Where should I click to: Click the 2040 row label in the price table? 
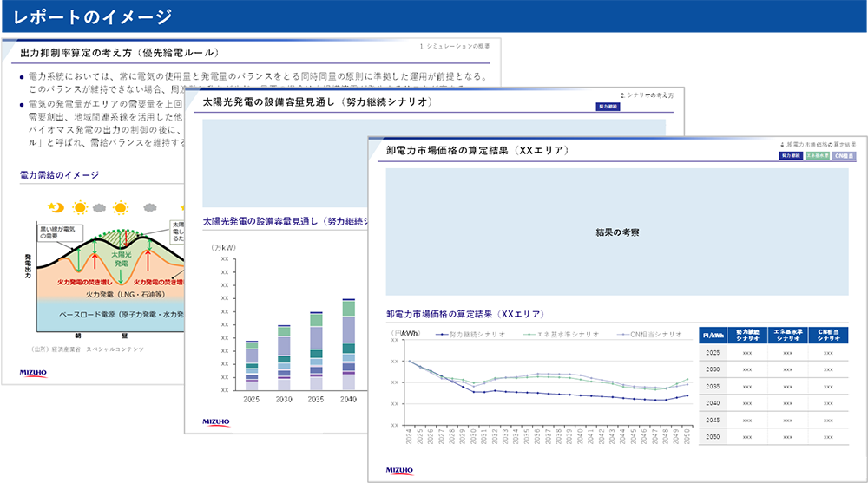pyautogui.click(x=713, y=402)
